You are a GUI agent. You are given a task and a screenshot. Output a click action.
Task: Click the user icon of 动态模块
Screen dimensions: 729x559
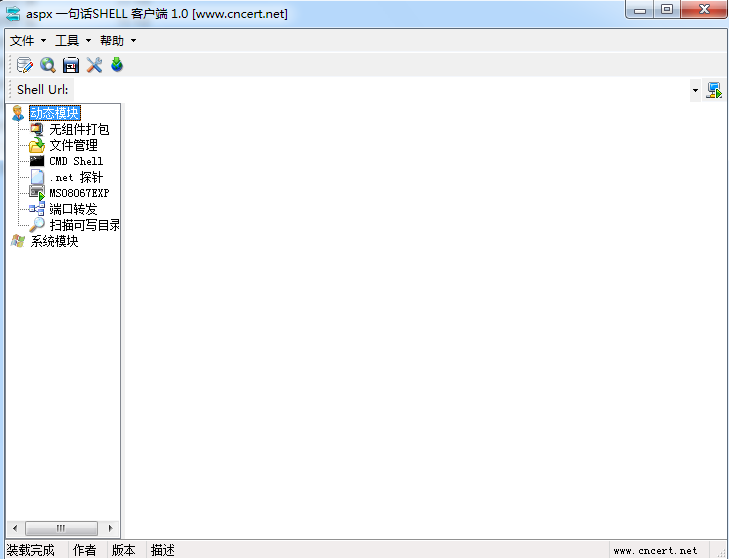pyautogui.click(x=18, y=113)
